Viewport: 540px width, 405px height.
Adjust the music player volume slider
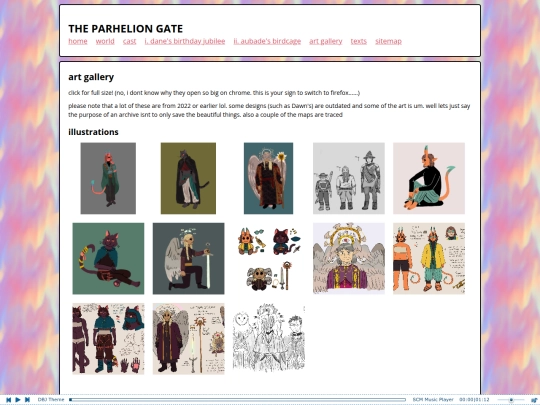pyautogui.click(x=511, y=400)
